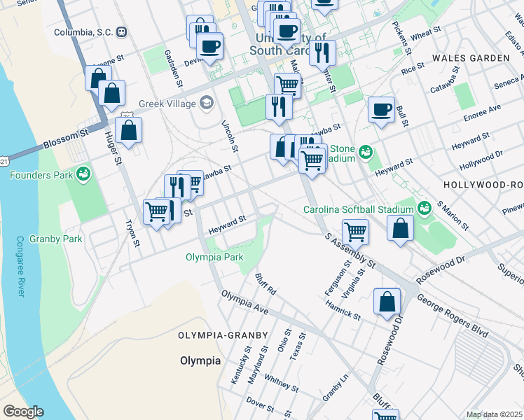Select the Gadsden St label
This screenshot has height=420, width=524.
[x=174, y=69]
